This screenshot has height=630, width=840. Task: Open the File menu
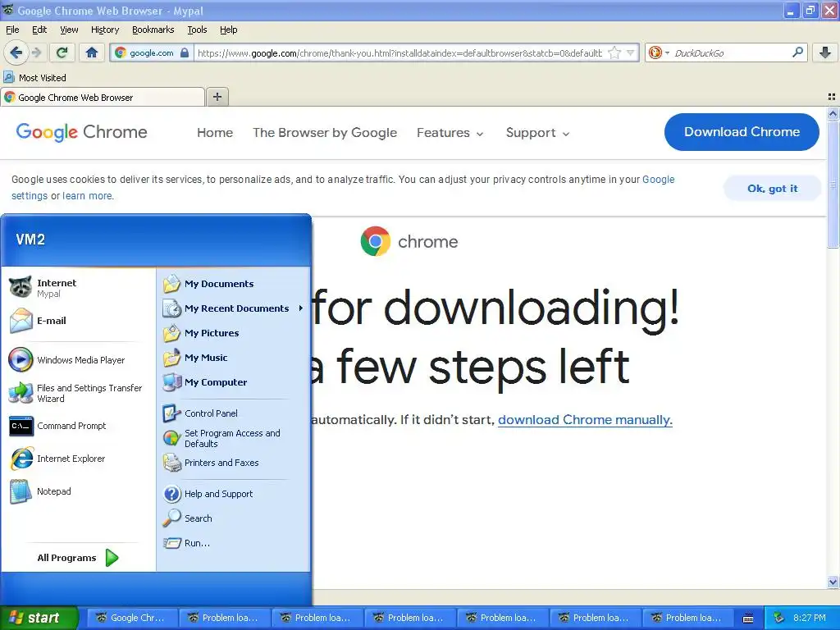coord(12,30)
